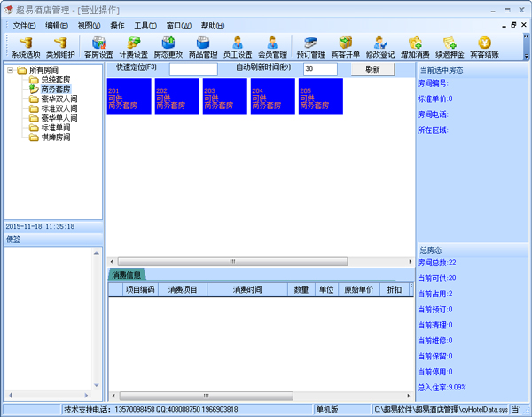Click 续退押金 deposit icon
The image size is (532, 417).
coord(450,48)
